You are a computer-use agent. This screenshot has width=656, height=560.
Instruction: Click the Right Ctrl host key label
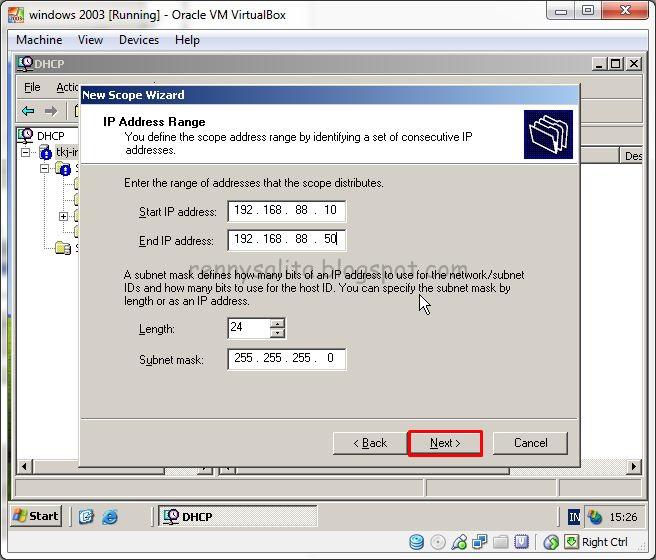[605, 542]
